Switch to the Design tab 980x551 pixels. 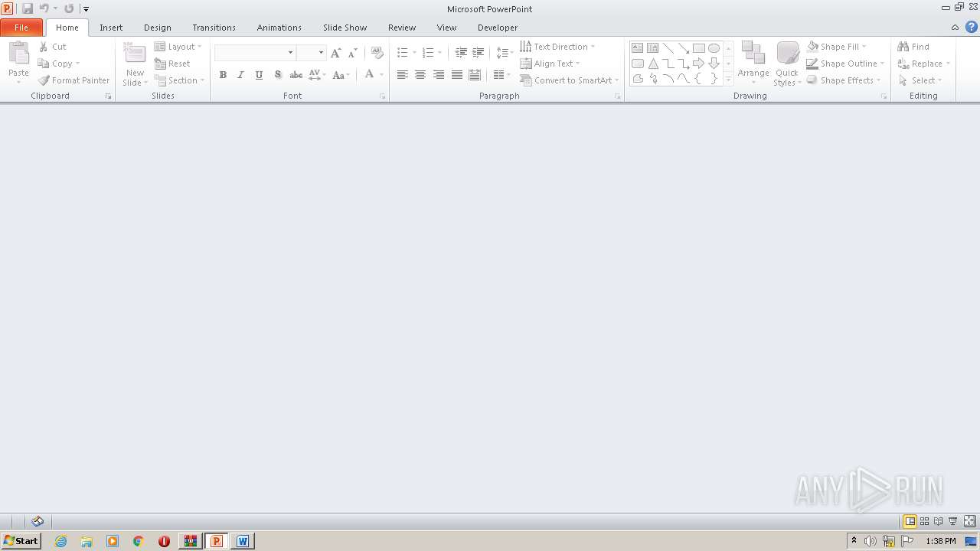158,28
